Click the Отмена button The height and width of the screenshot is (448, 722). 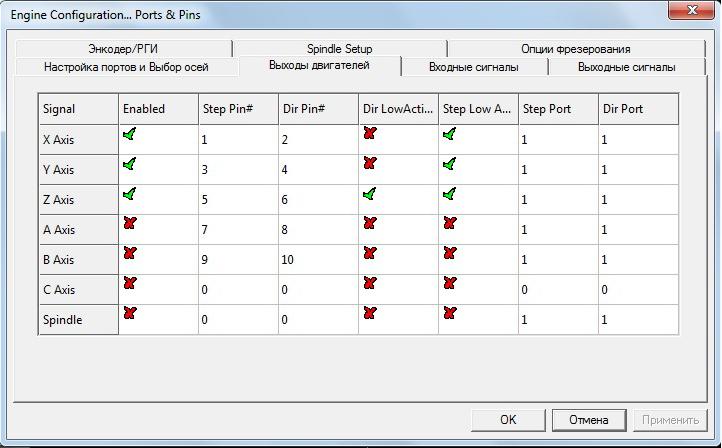[588, 420]
